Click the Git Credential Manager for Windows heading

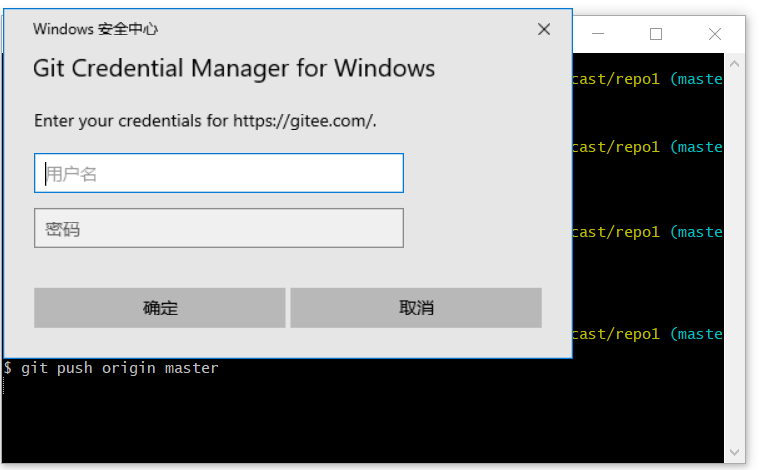pos(234,69)
